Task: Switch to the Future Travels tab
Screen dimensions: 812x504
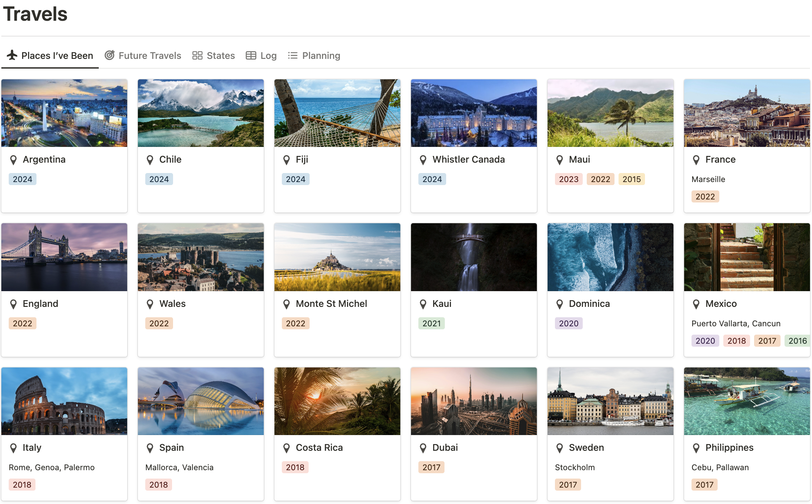Action: tap(150, 56)
